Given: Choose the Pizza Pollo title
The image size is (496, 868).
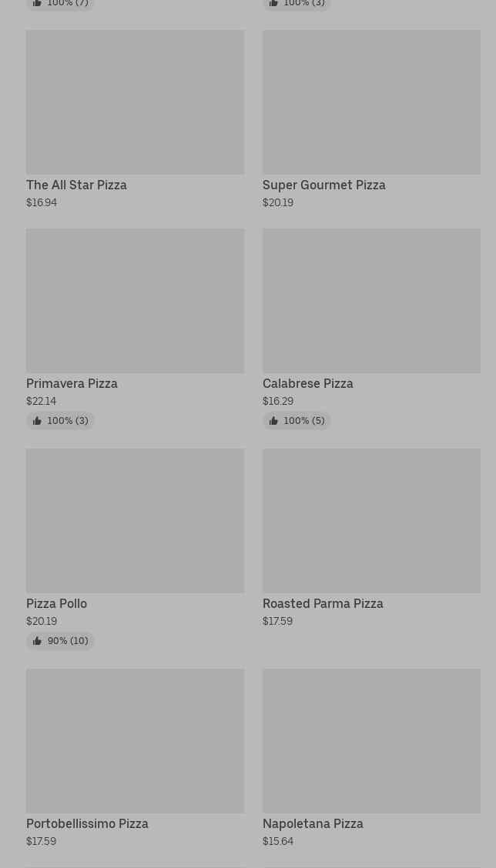Looking at the screenshot, I should click(x=56, y=604).
